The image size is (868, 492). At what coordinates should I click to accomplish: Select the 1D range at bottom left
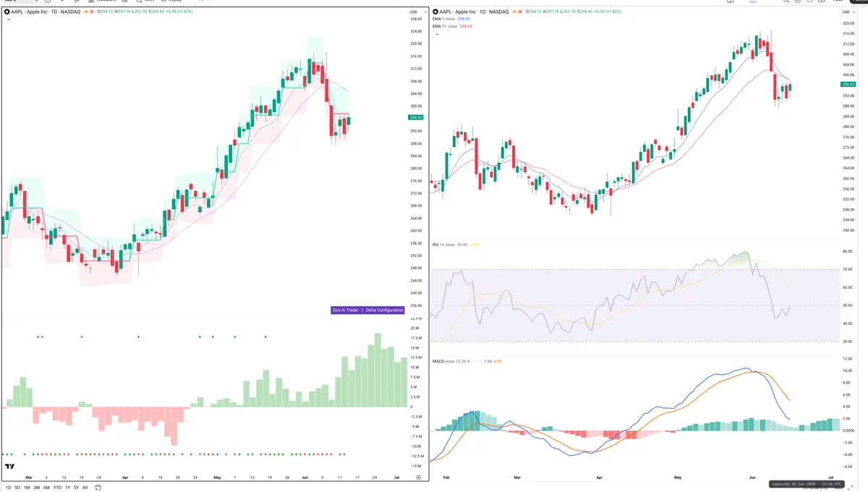click(x=7, y=488)
